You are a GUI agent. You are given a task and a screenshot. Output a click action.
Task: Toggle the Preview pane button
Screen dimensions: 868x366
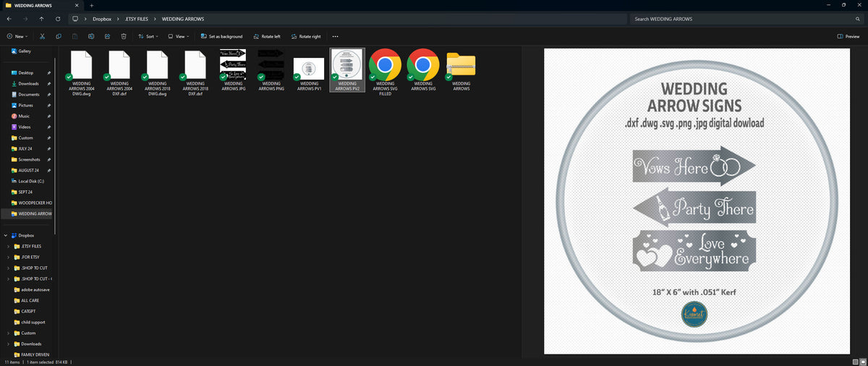848,36
